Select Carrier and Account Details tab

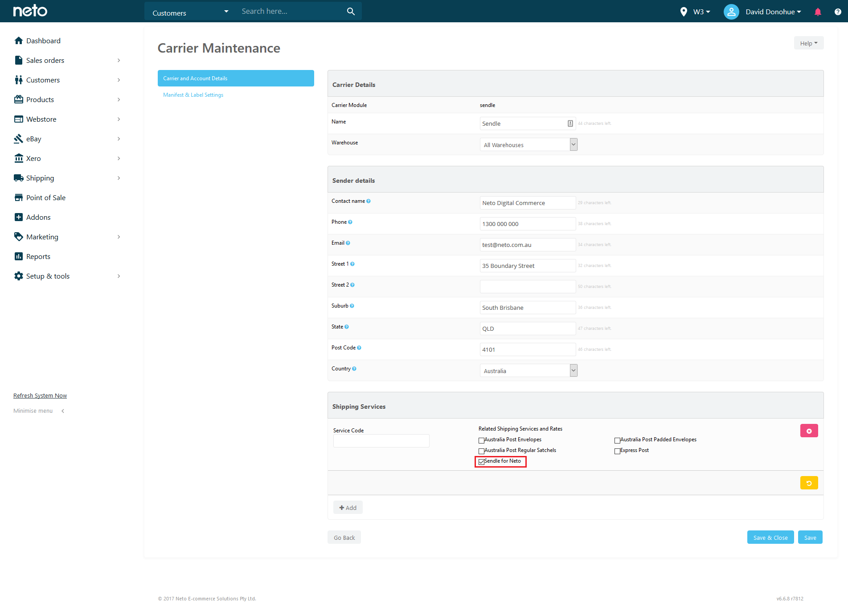pos(236,78)
